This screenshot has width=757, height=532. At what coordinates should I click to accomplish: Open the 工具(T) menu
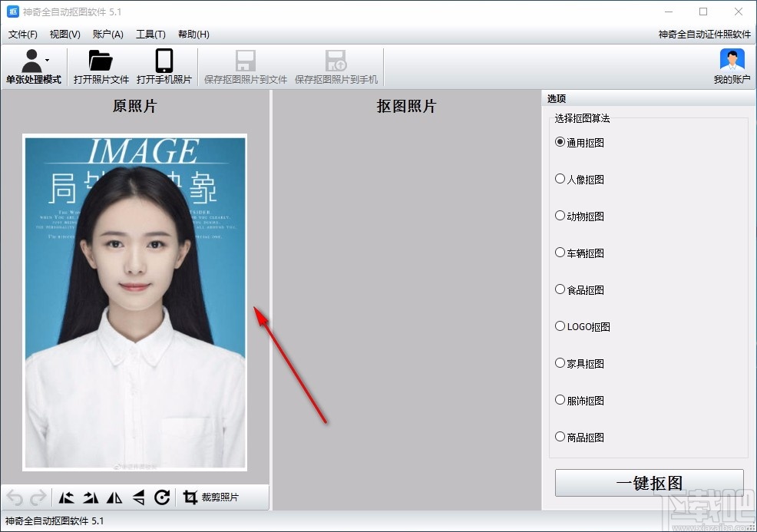point(150,35)
